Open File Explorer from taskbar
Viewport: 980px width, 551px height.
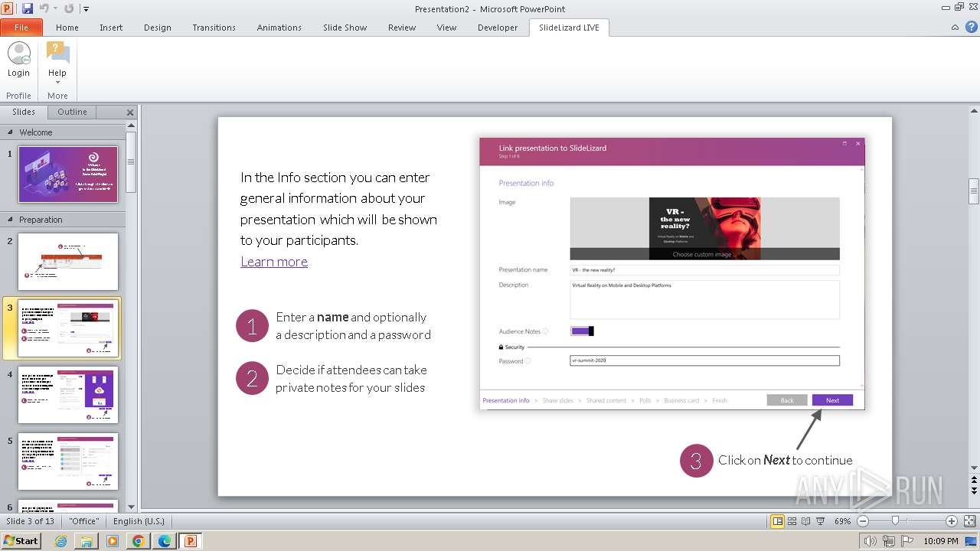pos(87,541)
